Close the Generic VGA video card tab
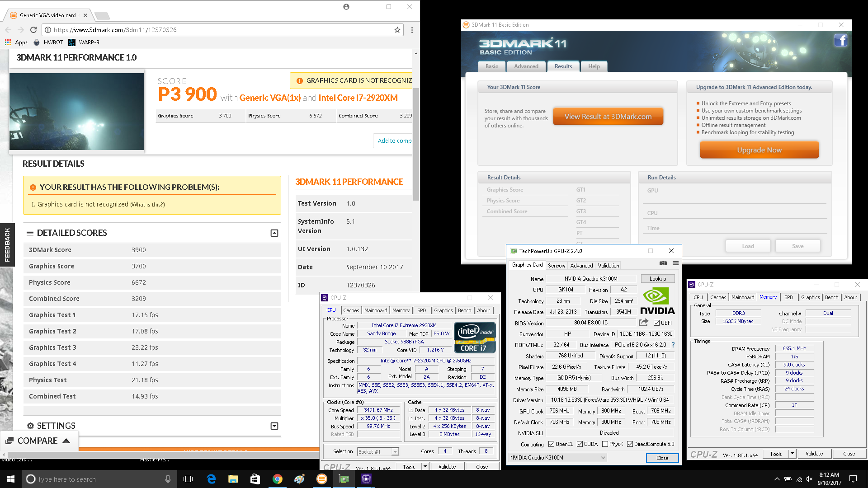This screenshot has height=488, width=868. 85,15
